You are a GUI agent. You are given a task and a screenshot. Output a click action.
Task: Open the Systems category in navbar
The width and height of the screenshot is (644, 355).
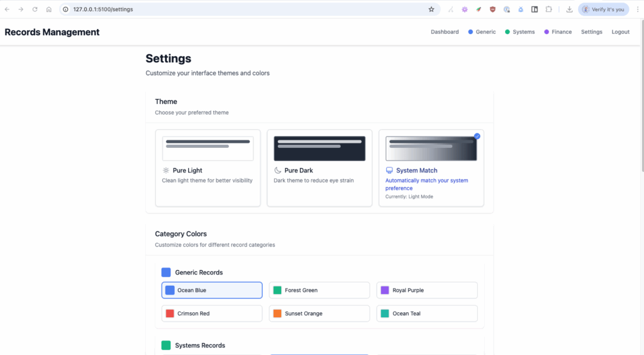coord(519,32)
